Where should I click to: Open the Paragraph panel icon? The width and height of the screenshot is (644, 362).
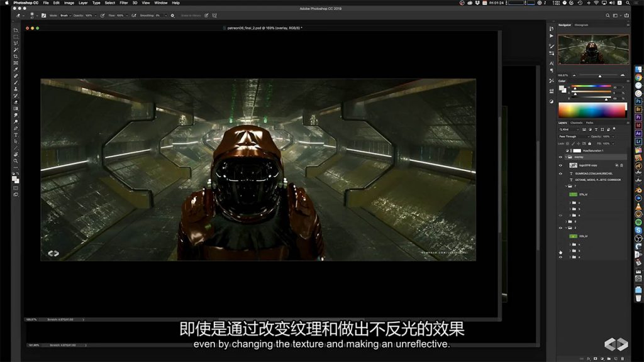click(x=551, y=70)
